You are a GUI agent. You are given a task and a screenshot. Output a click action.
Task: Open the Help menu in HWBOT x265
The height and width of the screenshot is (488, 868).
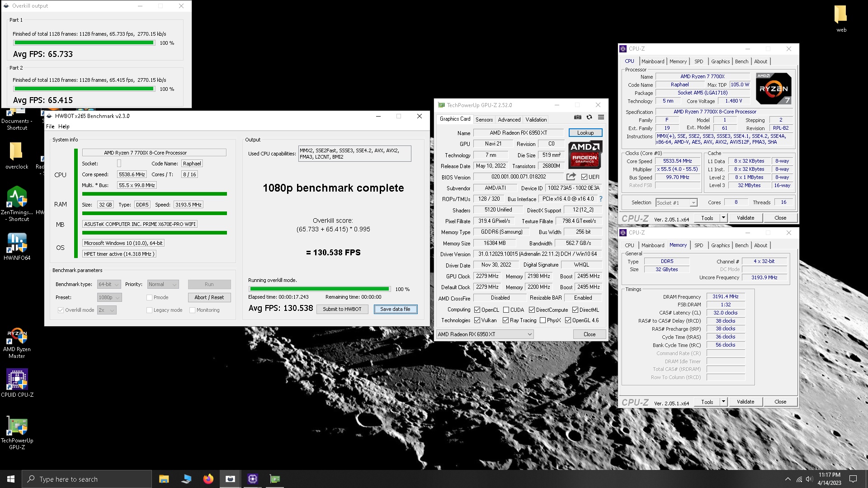pyautogui.click(x=64, y=127)
